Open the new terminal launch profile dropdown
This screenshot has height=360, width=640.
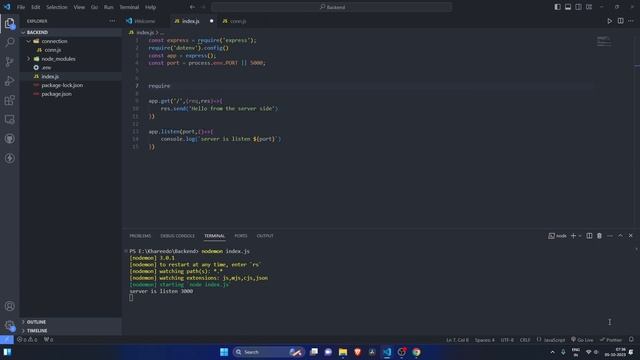[x=580, y=236]
